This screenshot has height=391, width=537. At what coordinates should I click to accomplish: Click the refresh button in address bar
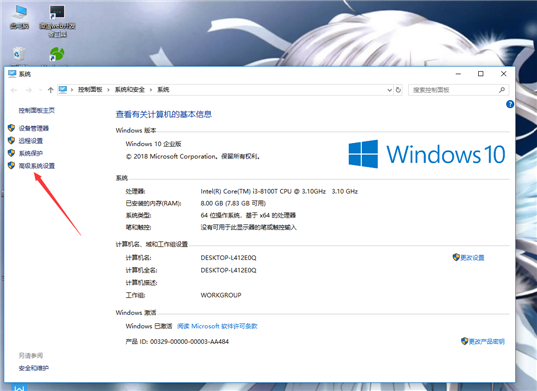click(398, 90)
